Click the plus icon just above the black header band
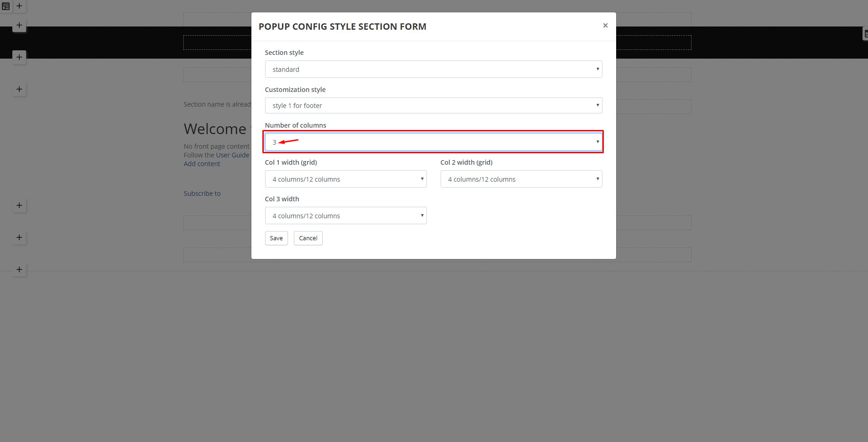The width and height of the screenshot is (868, 442). pos(19,25)
